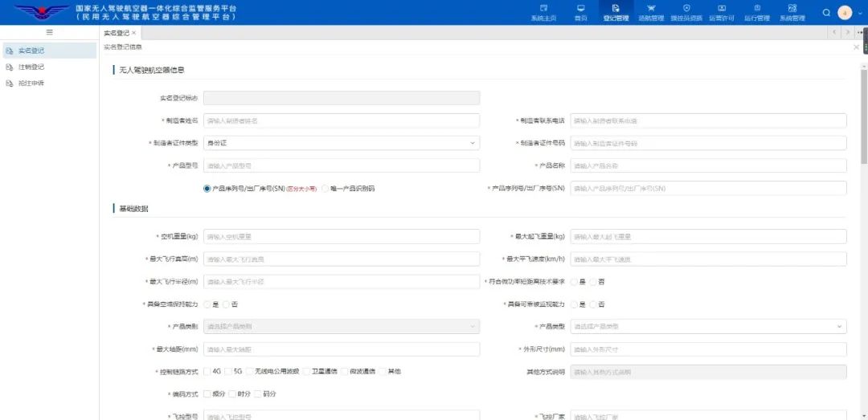The height and width of the screenshot is (420, 868).
Task: Choose 否 for 具备可靠被监视能力
Action: tap(593, 304)
